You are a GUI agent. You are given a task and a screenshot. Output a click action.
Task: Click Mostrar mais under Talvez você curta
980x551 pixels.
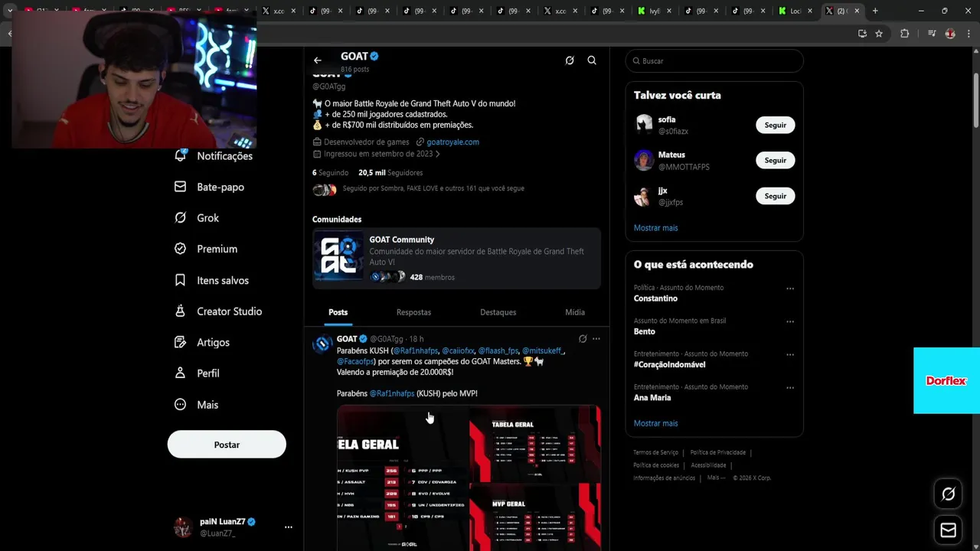655,228
